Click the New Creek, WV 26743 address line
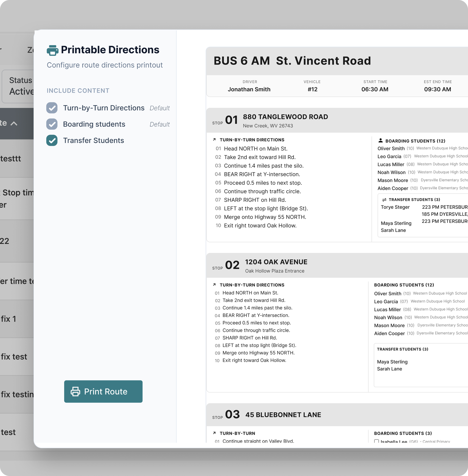 [268, 126]
